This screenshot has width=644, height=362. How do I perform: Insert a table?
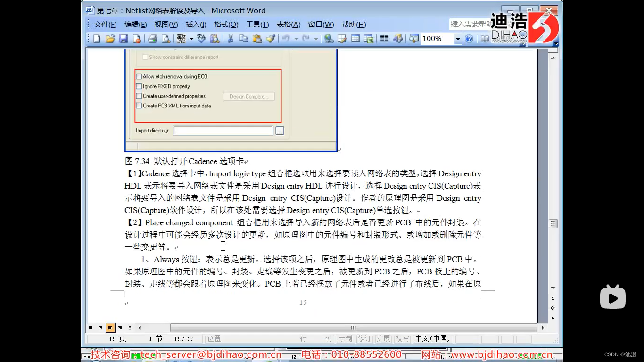(x=355, y=39)
